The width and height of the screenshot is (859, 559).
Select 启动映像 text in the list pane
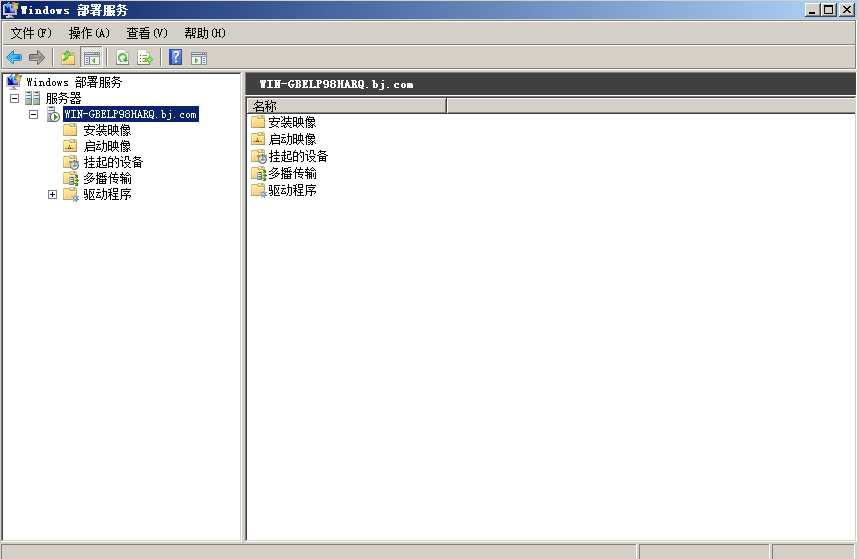point(293,139)
